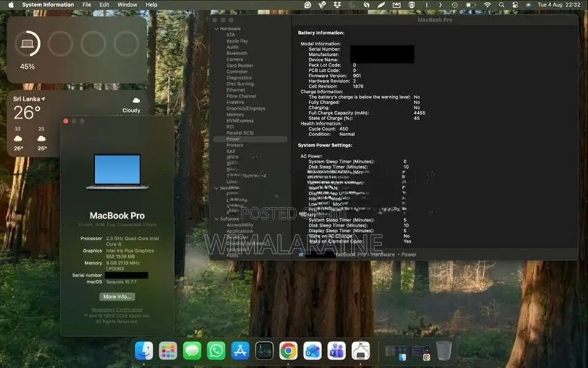Viewport: 588px width, 368px height.
Task: Select Disc Burning in the sidebar
Action: pyautogui.click(x=240, y=84)
